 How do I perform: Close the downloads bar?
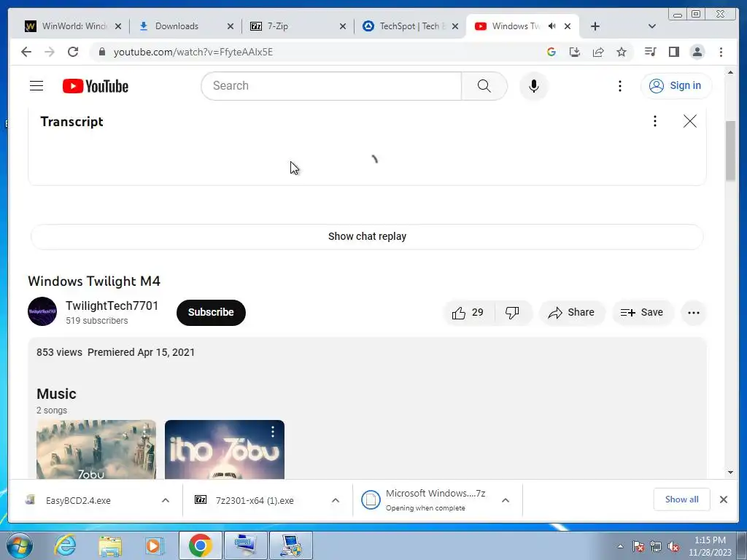click(723, 499)
